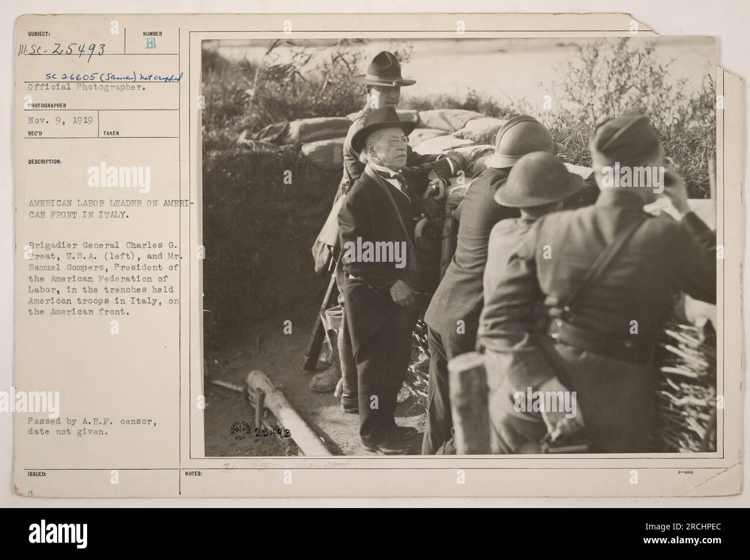Click the 'DESCRIPTION:' label
The height and width of the screenshot is (560, 750).
[x=44, y=161]
